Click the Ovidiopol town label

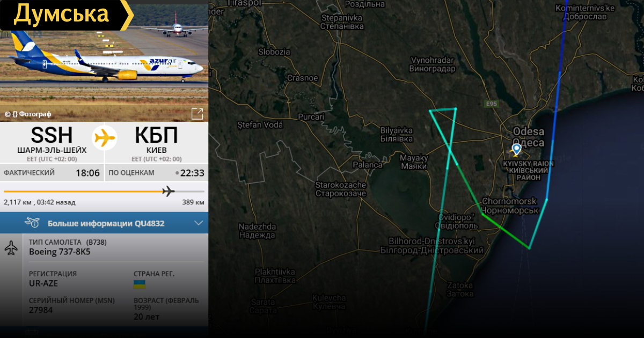(x=457, y=221)
